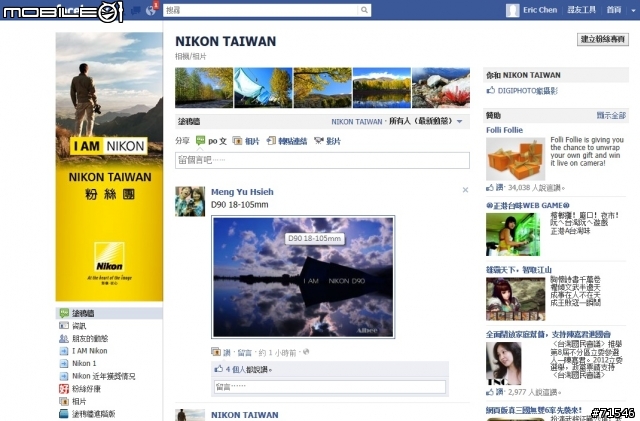Open the D90 cloud reflection photo
640x421 pixels.
303,277
